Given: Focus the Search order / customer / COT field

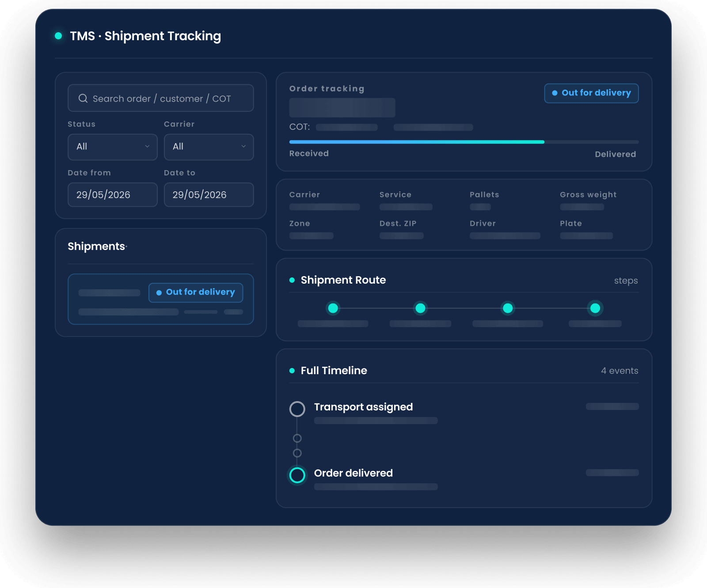Looking at the screenshot, I should [161, 98].
